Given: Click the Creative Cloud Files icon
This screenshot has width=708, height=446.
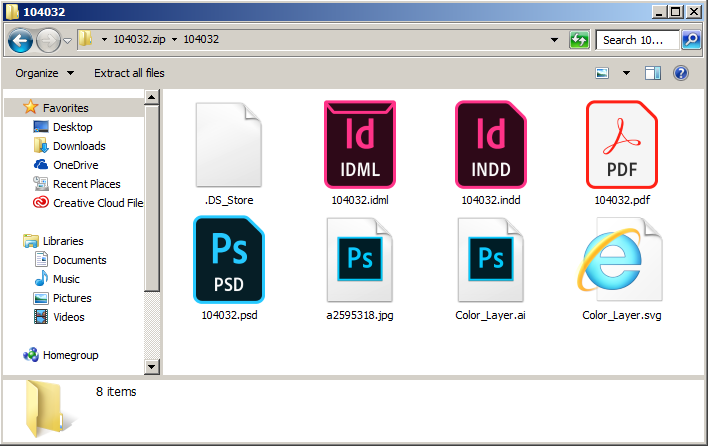Looking at the screenshot, I should pyautogui.click(x=41, y=203).
